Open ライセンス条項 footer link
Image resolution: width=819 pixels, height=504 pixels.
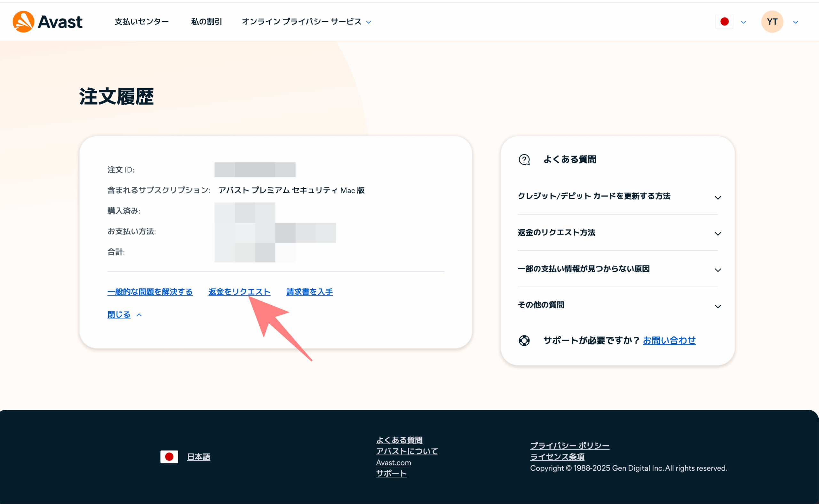557,457
